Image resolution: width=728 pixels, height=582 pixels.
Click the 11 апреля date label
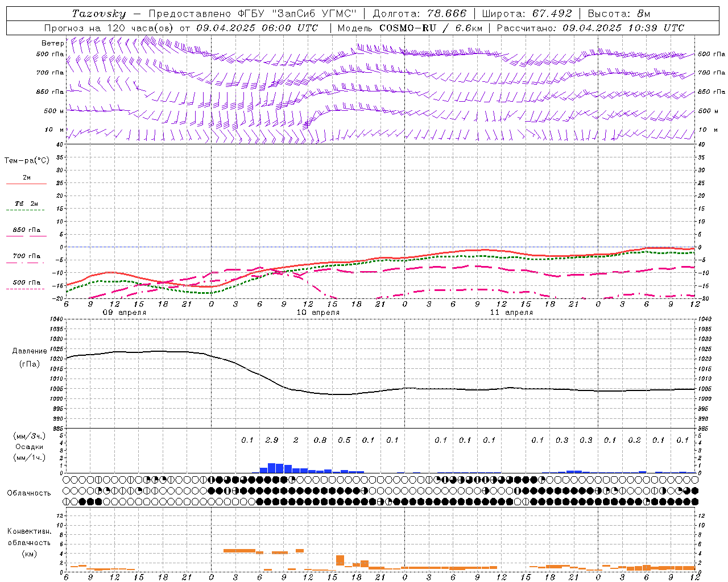click(x=511, y=313)
